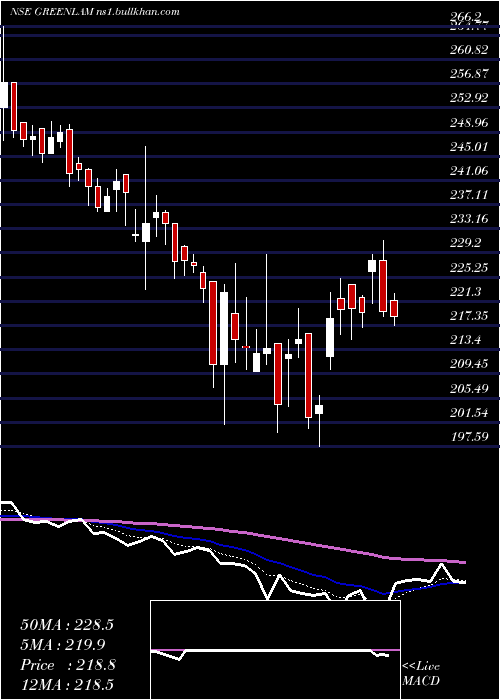Click the 245.01 price axis label
The width and height of the screenshot is (500, 700).
[x=468, y=146]
